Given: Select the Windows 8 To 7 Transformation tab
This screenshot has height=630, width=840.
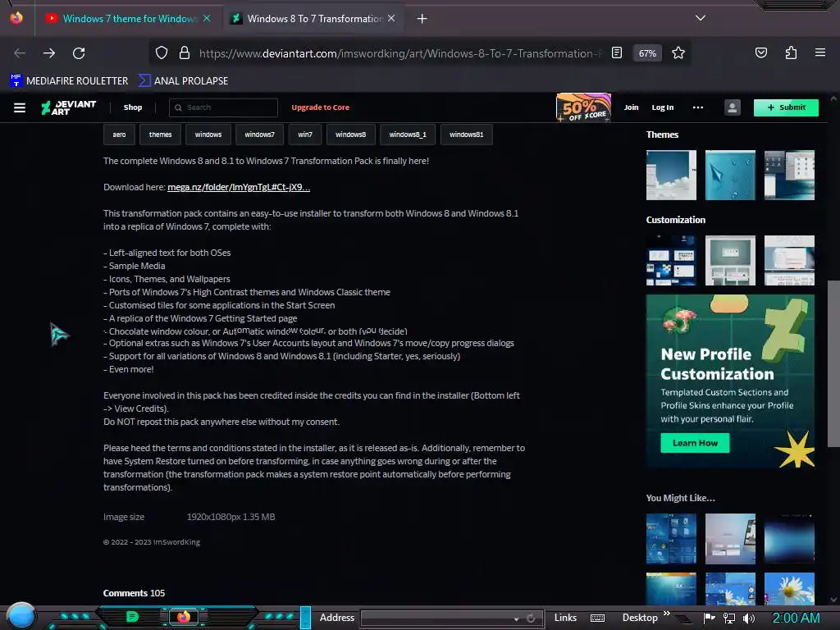Looking at the screenshot, I should [x=314, y=18].
